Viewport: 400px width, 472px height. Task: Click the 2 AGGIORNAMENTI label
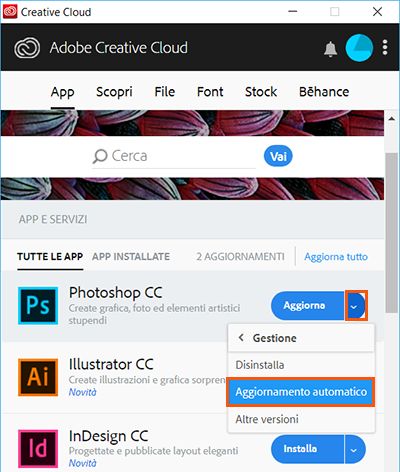pyautogui.click(x=240, y=256)
